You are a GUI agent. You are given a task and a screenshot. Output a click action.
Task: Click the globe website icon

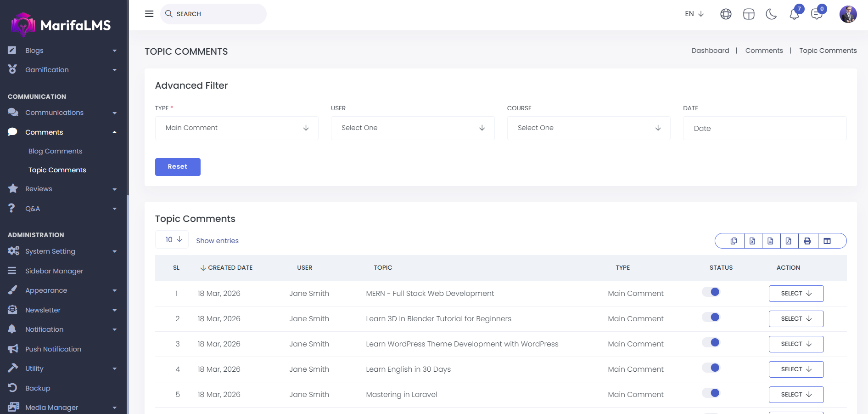click(x=726, y=14)
